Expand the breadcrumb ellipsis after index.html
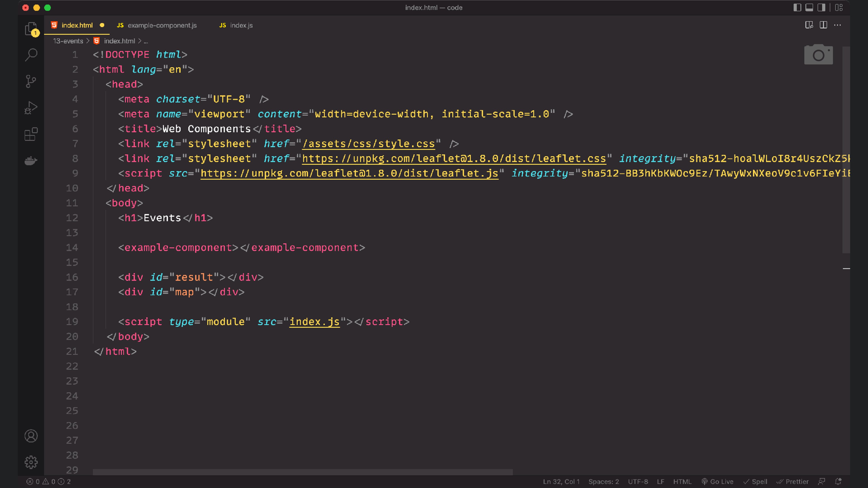Viewport: 868px width, 488px height. [x=146, y=41]
